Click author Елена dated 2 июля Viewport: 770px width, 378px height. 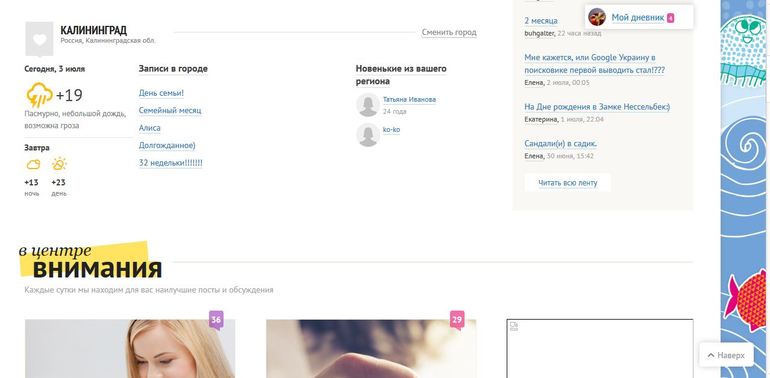[x=534, y=82]
